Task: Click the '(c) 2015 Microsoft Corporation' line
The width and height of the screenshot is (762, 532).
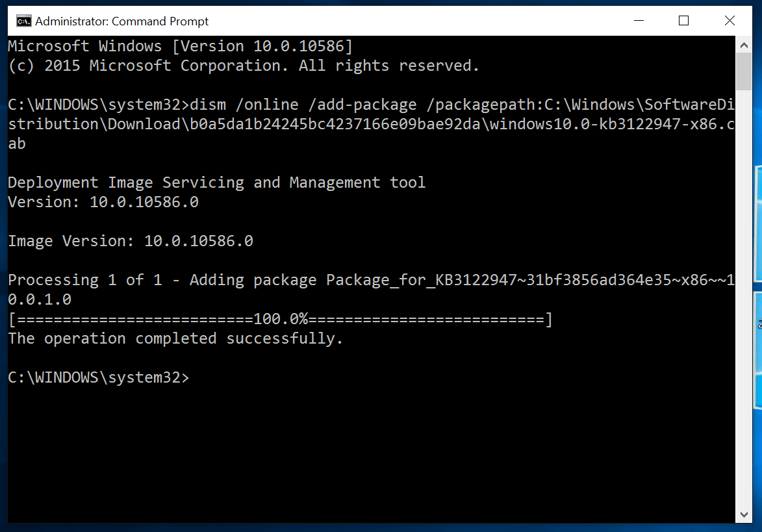Action: coord(244,66)
